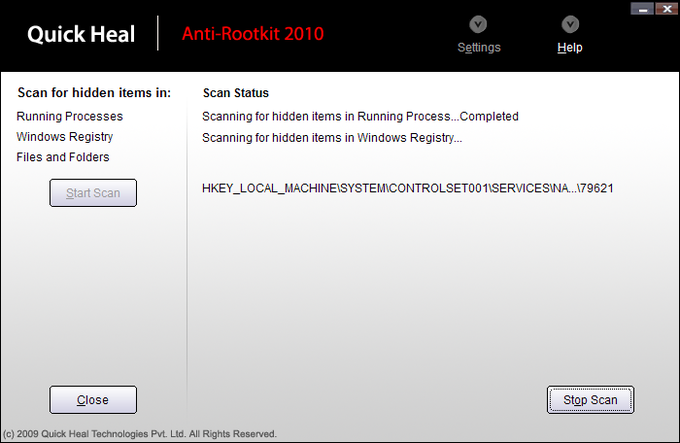Open the Settings chevron icon

[478, 25]
